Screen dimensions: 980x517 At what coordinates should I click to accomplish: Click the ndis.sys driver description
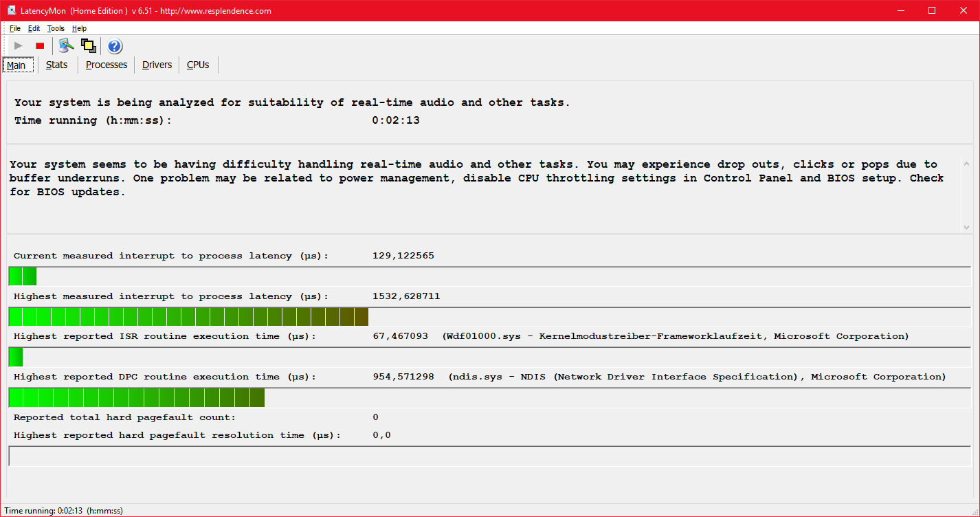tap(698, 377)
